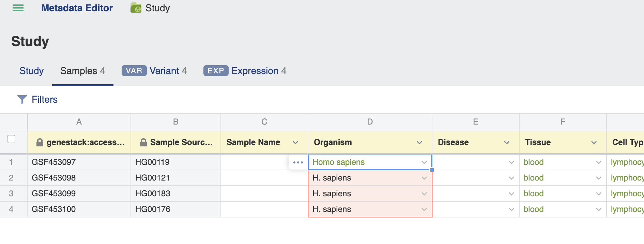Screen dimensions: 644x244
Task: Click the VAR badge icon
Action: pyautogui.click(x=134, y=71)
